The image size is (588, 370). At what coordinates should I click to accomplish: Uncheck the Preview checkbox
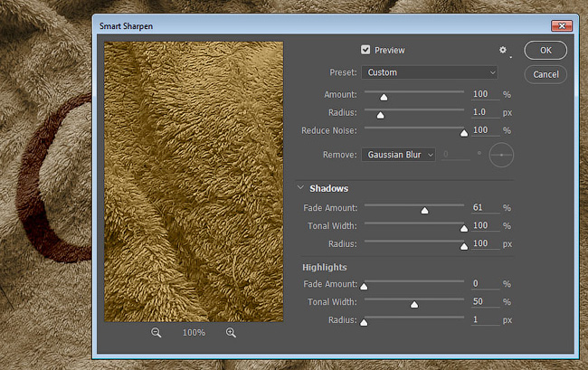pyautogui.click(x=365, y=50)
